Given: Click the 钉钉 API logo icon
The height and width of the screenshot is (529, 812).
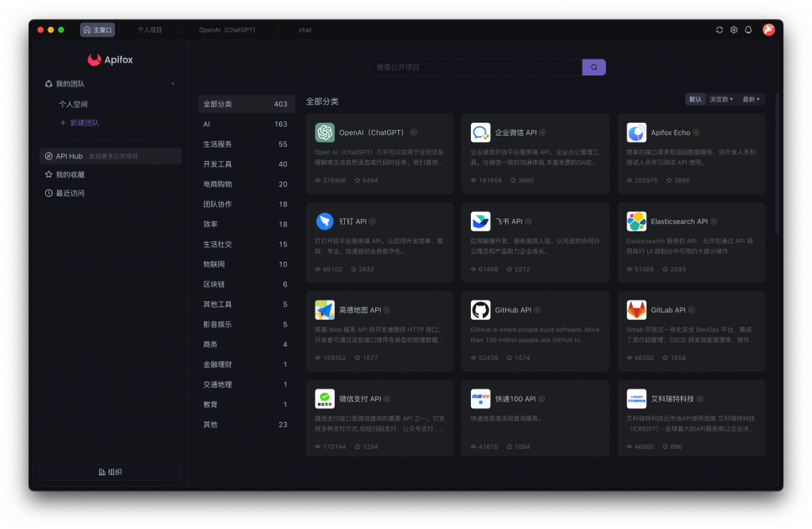Looking at the screenshot, I should [x=324, y=221].
